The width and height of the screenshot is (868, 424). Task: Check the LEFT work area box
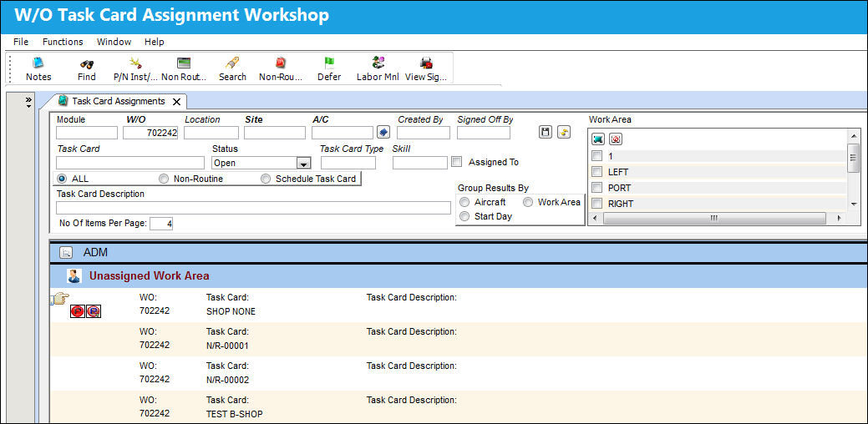596,172
